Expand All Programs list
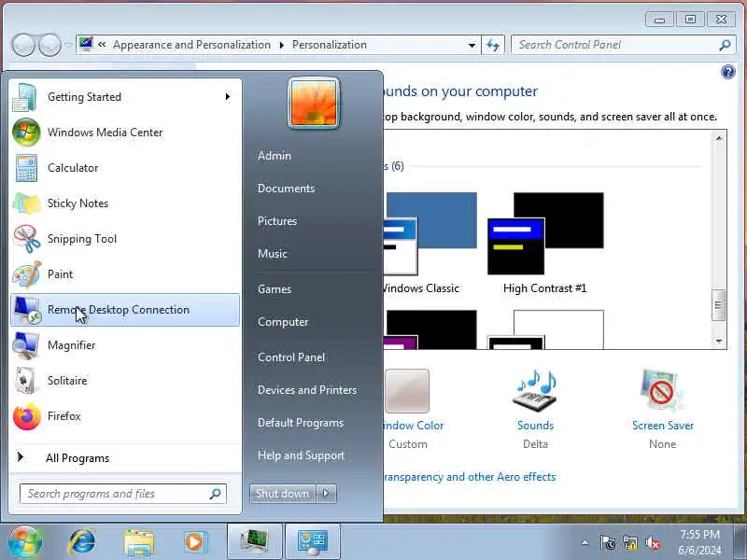This screenshot has width=747, height=560. click(125, 458)
